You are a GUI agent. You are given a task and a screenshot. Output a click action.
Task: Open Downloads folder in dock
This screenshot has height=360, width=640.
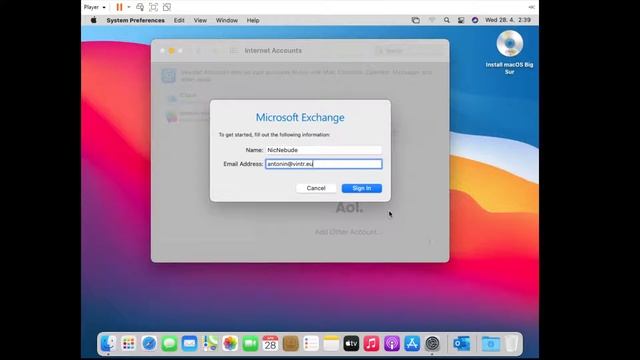[491, 344]
